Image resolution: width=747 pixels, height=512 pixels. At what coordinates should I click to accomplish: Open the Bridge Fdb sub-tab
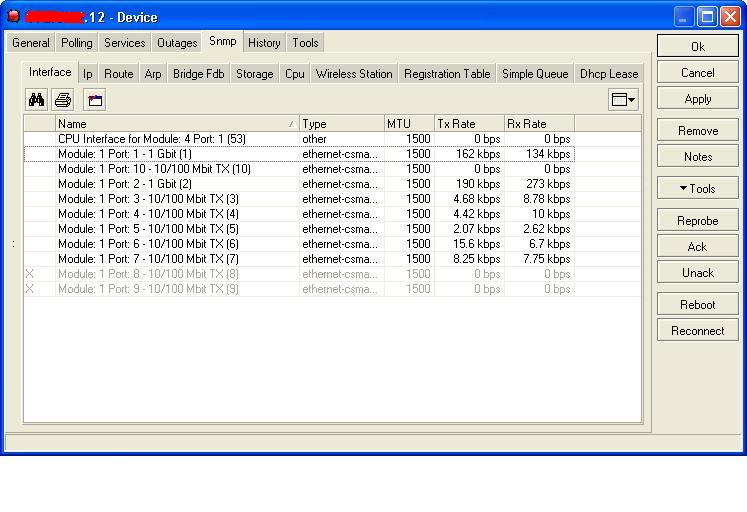199,74
